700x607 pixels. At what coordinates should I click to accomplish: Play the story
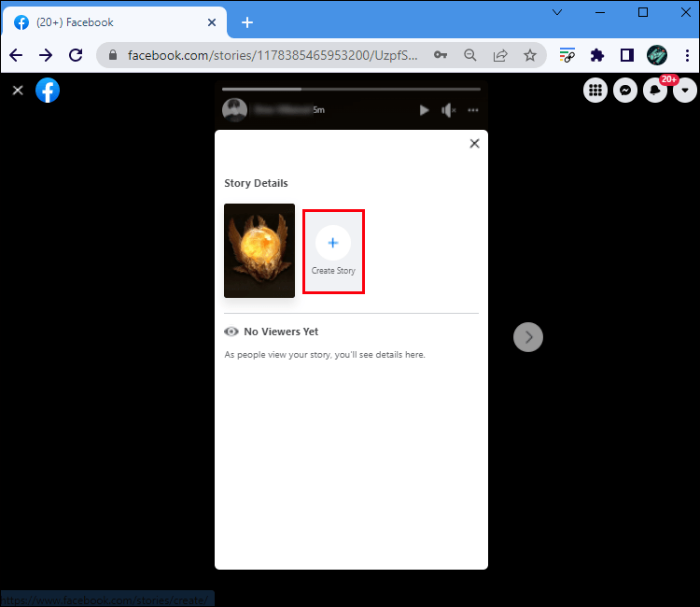tap(424, 110)
